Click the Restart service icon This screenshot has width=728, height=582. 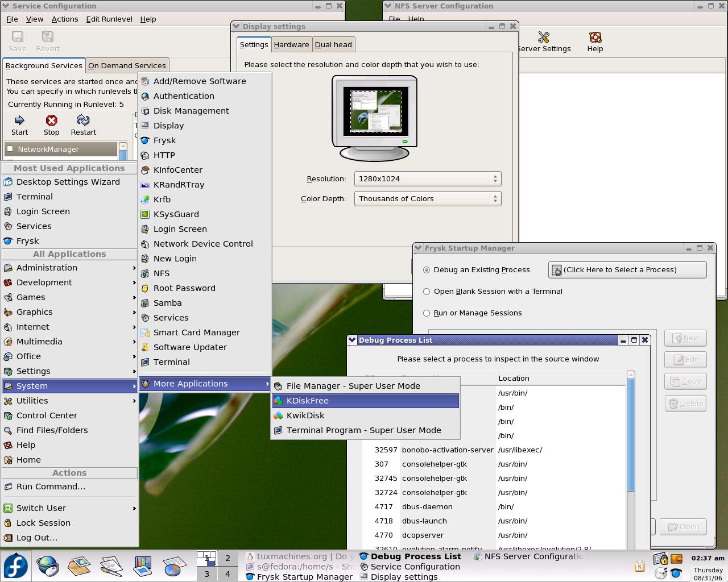click(x=83, y=120)
